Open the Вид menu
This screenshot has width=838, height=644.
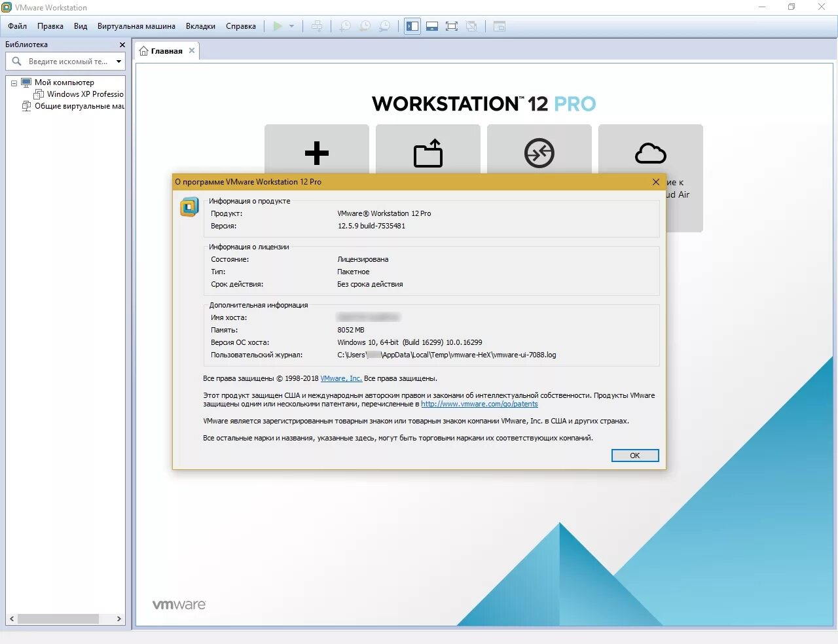81,26
